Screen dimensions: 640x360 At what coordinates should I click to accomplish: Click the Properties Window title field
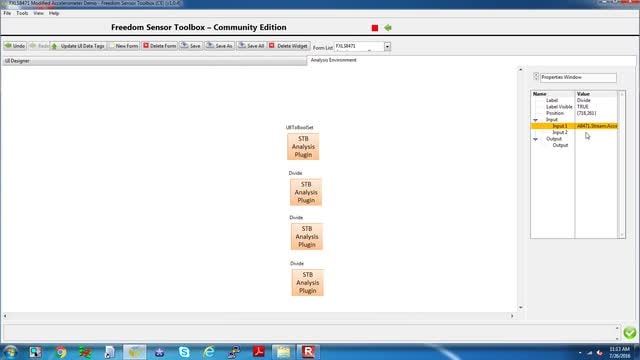click(x=578, y=77)
